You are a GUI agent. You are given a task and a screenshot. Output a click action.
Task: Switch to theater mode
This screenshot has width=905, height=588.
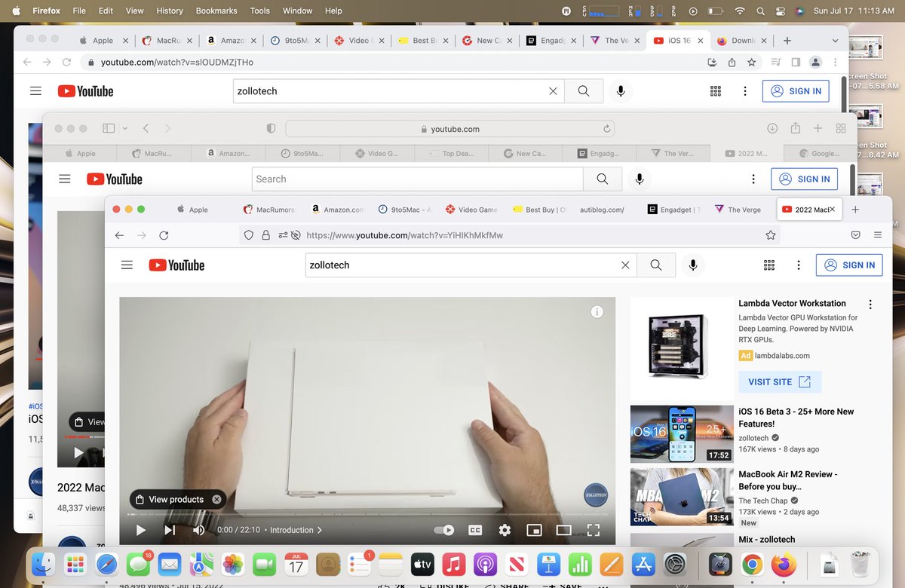pos(563,530)
